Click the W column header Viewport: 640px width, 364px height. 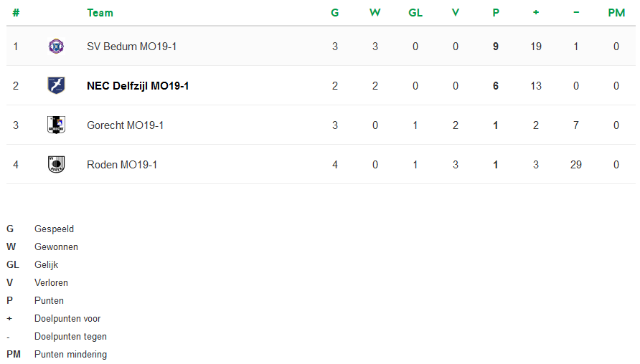point(375,13)
